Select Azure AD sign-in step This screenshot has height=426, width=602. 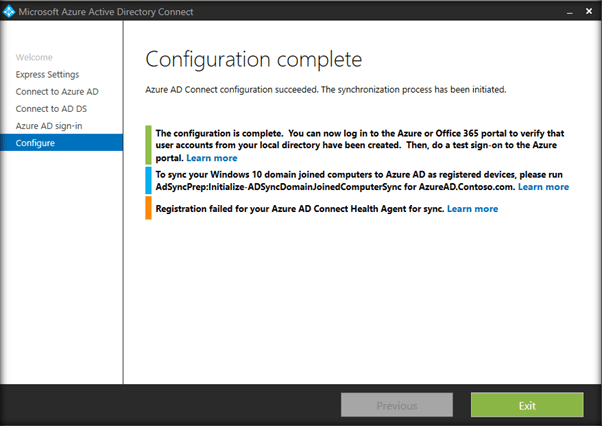[49, 126]
